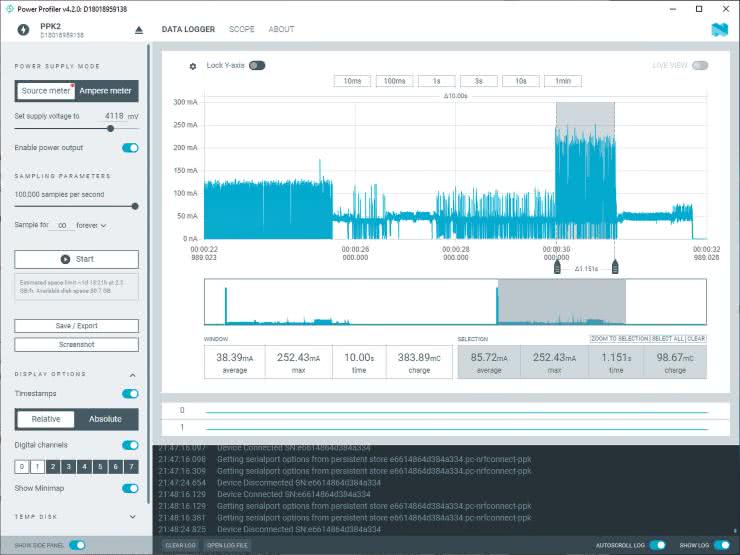This screenshot has width=740, height=555.
Task: Open chart settings gear icon
Action: tap(193, 66)
